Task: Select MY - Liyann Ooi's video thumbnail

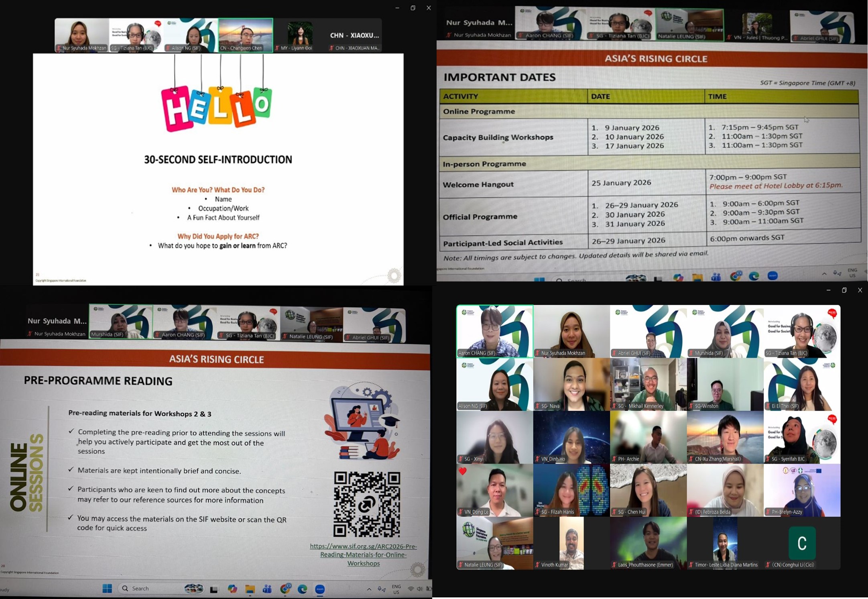Action: [x=300, y=35]
